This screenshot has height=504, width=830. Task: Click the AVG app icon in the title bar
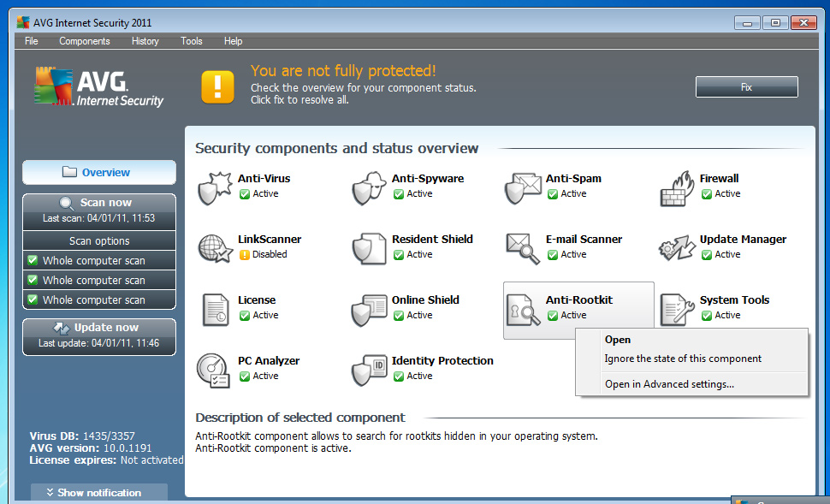(x=23, y=23)
